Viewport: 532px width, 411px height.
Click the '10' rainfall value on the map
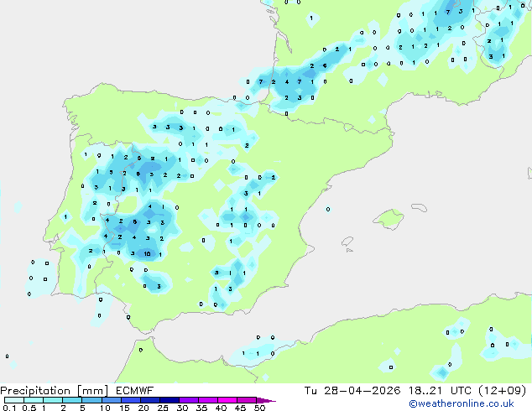(x=147, y=253)
